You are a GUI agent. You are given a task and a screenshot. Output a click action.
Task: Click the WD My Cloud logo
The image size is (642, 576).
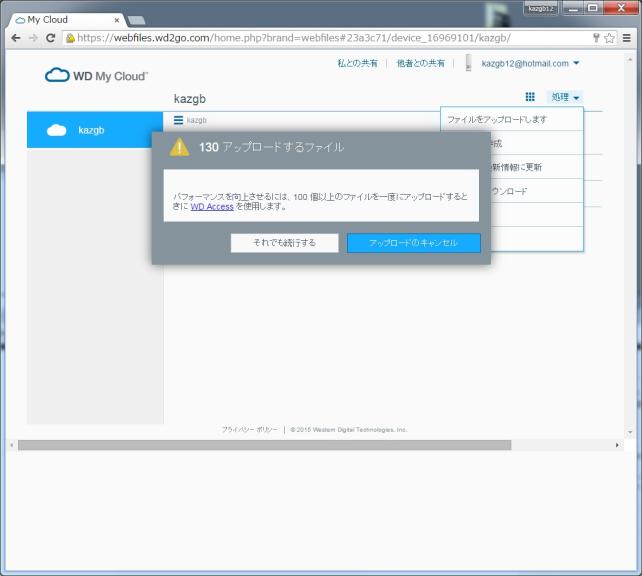click(96, 75)
